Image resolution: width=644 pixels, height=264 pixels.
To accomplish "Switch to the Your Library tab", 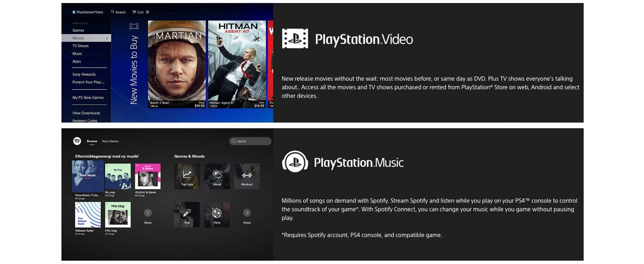I will 110,141.
